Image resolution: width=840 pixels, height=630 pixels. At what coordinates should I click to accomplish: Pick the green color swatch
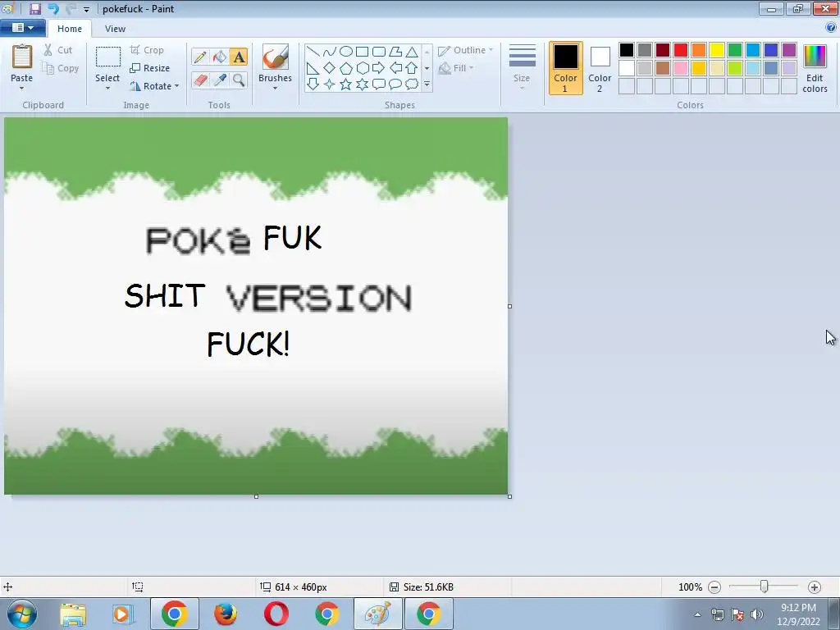(735, 50)
